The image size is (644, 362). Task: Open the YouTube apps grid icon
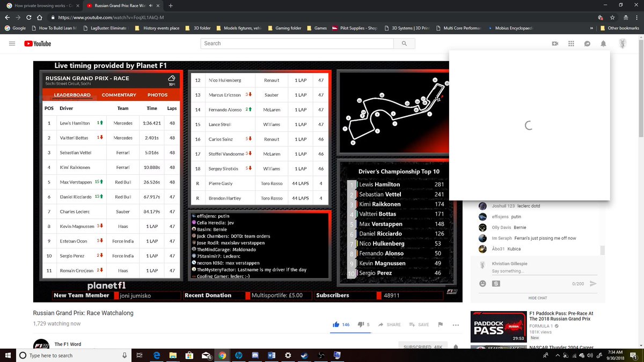pyautogui.click(x=571, y=43)
